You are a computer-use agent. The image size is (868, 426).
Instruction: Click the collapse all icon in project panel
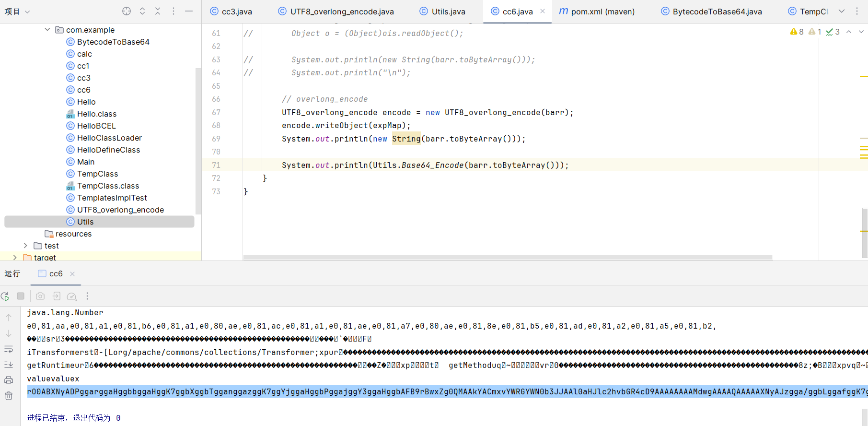[x=158, y=11]
